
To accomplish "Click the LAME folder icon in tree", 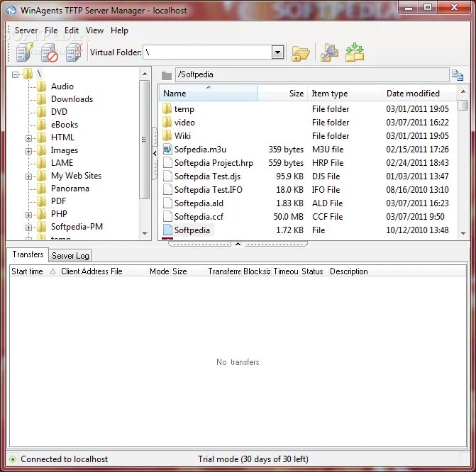I will (x=42, y=162).
